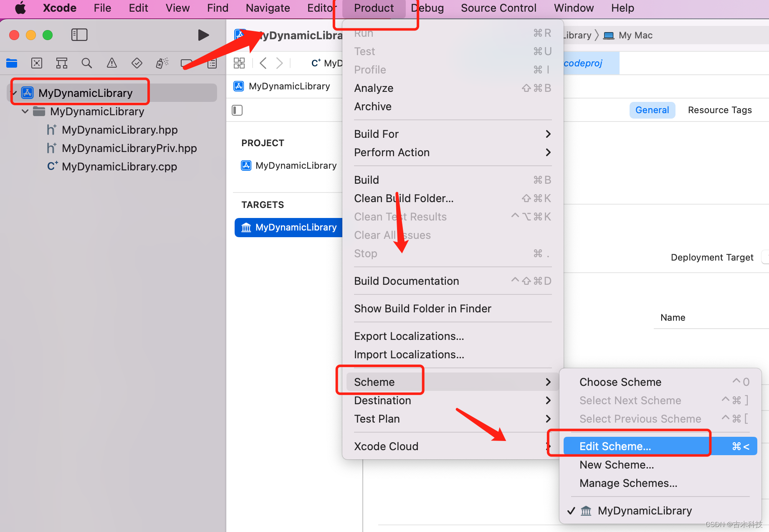Choose Clean Build Folder...
This screenshot has height=532, width=769.
click(x=453, y=198)
